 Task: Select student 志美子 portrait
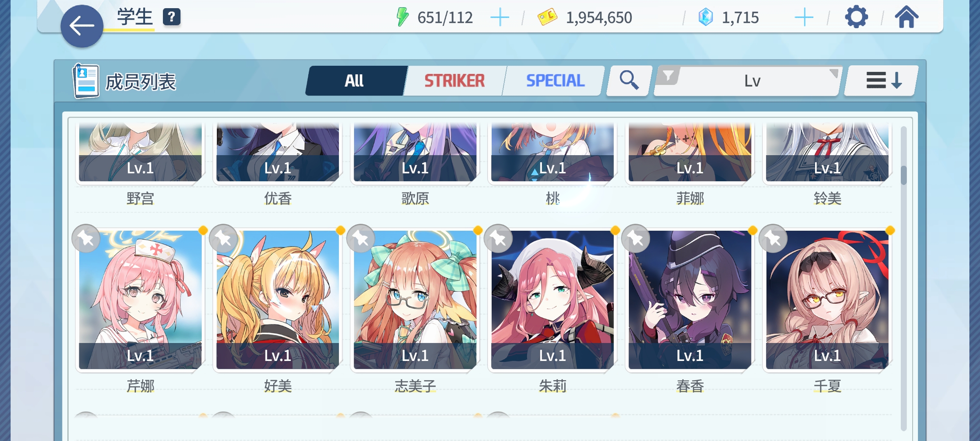click(x=415, y=300)
